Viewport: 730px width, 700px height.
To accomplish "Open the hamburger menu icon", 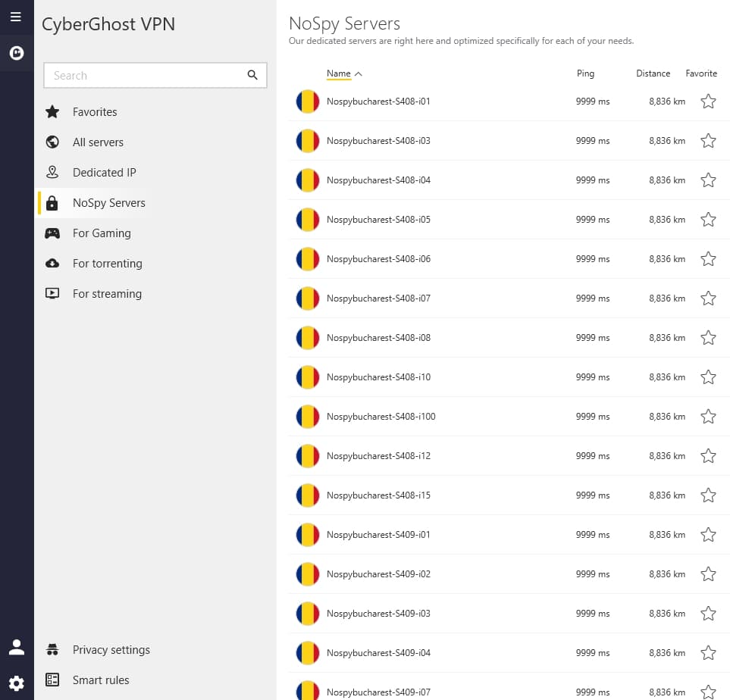I will point(16,17).
